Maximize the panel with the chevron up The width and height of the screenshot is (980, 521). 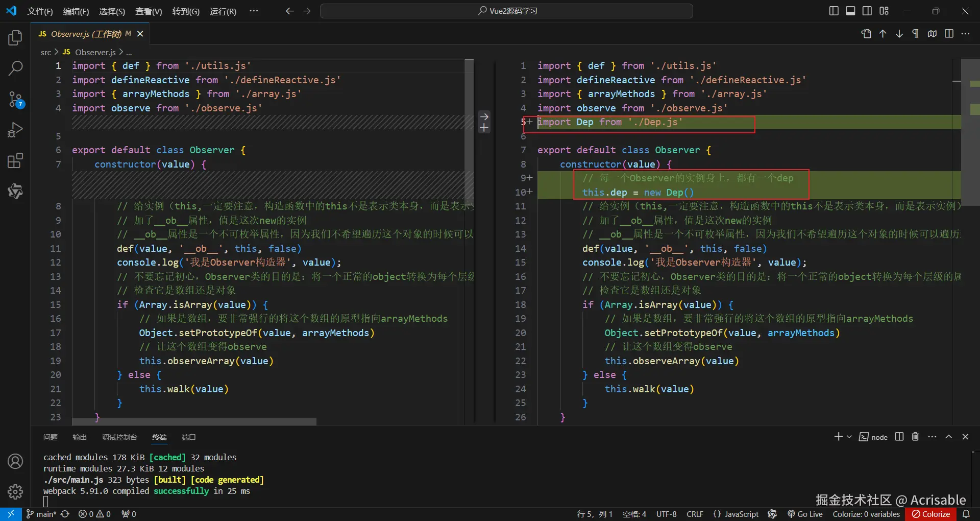point(949,437)
